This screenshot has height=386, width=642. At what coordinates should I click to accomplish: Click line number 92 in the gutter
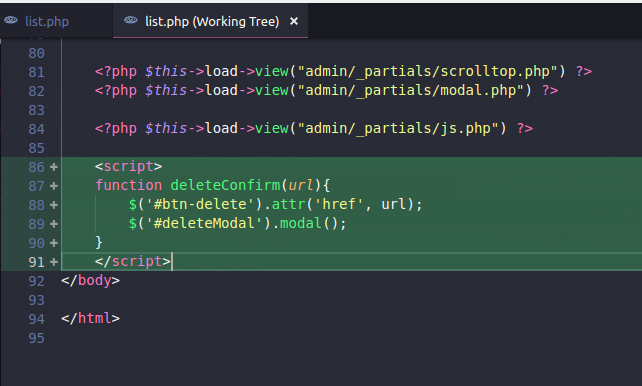pos(36,281)
